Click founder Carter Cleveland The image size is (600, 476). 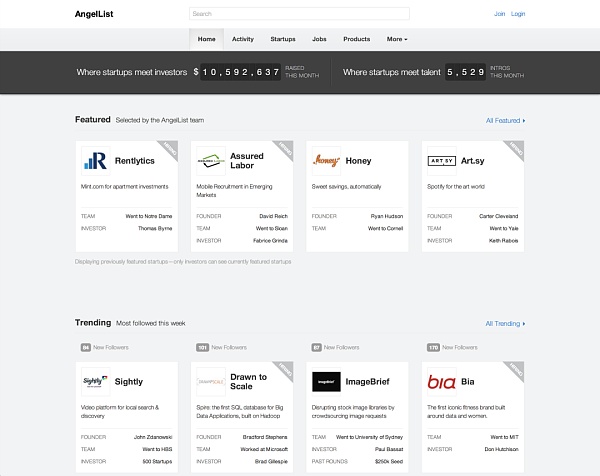(x=499, y=216)
